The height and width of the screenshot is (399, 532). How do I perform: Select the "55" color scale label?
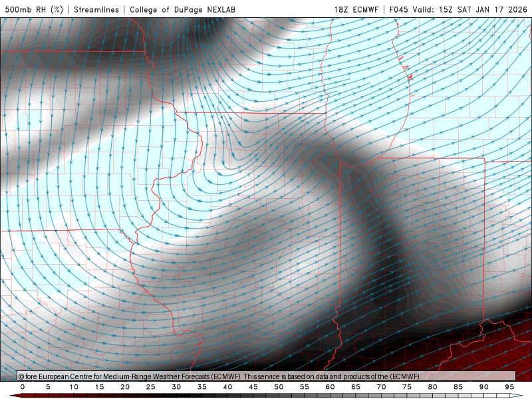[305, 387]
